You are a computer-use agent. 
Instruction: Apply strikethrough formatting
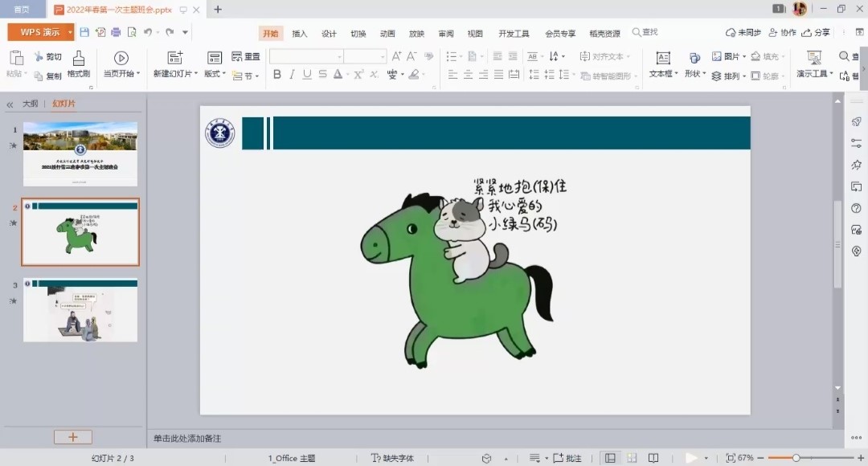pyautogui.click(x=323, y=74)
